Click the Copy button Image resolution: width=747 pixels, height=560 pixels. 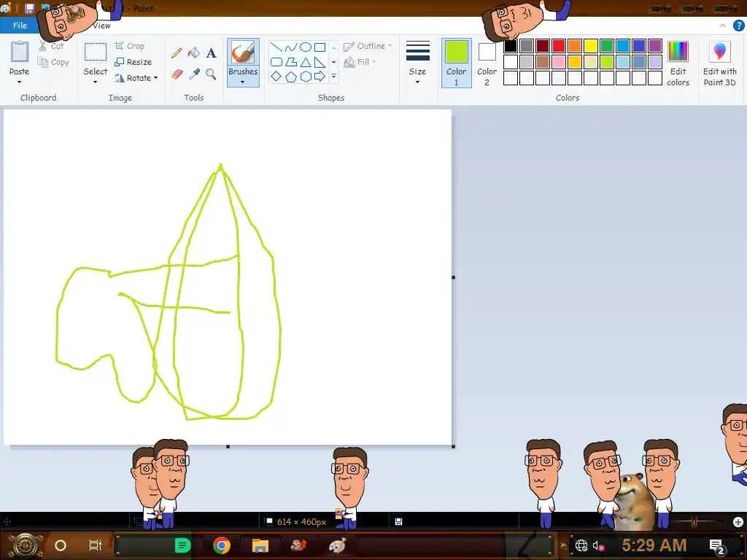point(53,62)
